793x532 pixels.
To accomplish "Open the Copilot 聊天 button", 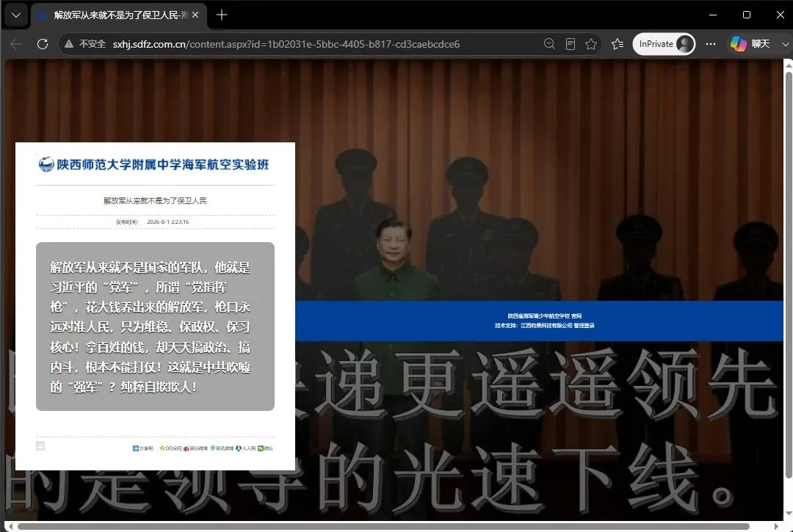I will pyautogui.click(x=750, y=44).
